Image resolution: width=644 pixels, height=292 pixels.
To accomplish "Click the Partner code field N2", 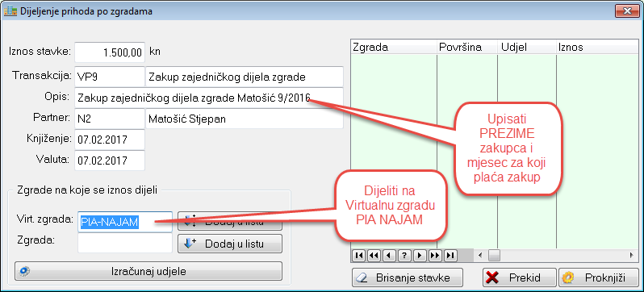I will click(x=110, y=119).
